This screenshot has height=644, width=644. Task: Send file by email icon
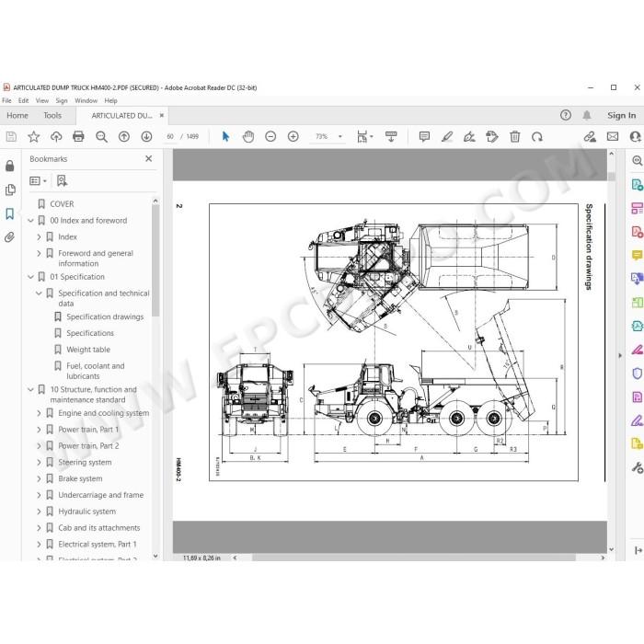[x=613, y=136]
